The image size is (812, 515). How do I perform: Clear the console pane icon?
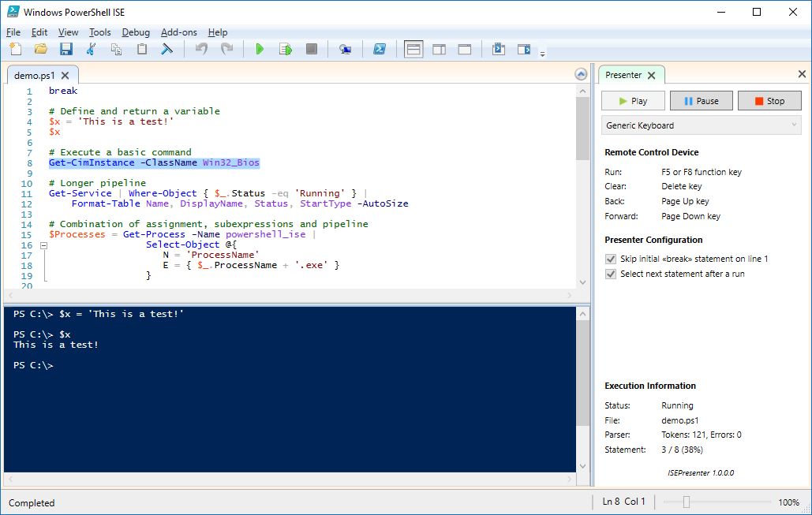point(167,49)
